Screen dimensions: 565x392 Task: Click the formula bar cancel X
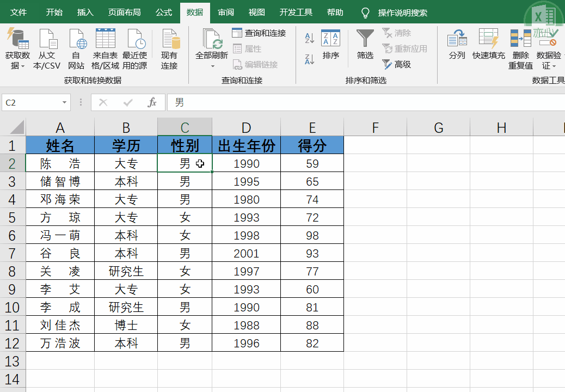(103, 103)
